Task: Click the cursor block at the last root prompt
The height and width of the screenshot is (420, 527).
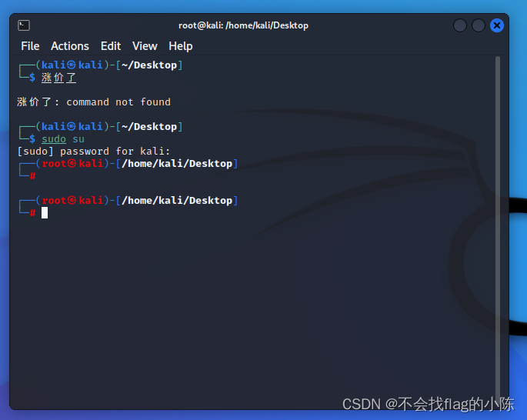Action: (45, 212)
